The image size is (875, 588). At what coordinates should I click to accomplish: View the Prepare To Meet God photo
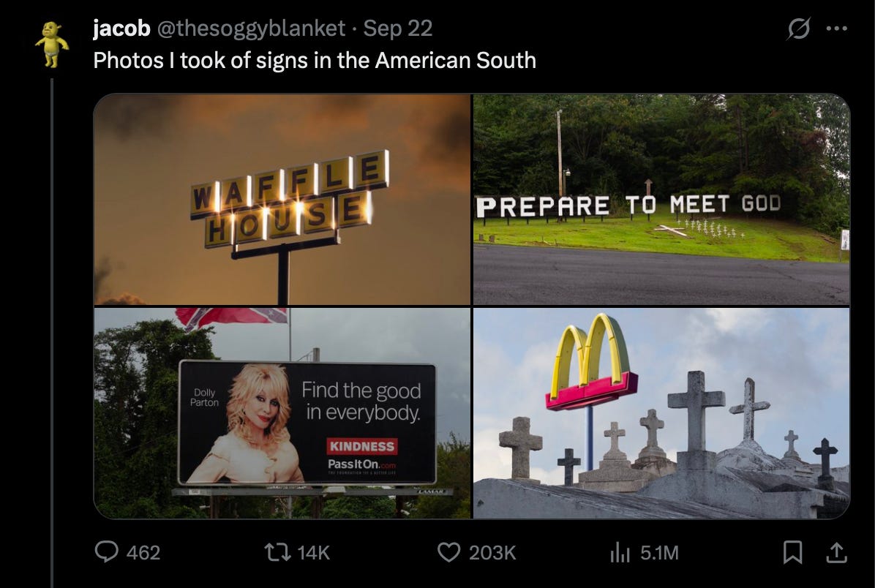point(661,199)
